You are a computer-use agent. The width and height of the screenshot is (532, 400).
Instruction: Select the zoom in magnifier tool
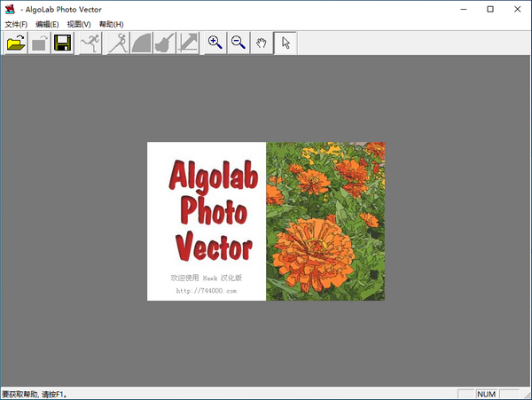[x=215, y=43]
